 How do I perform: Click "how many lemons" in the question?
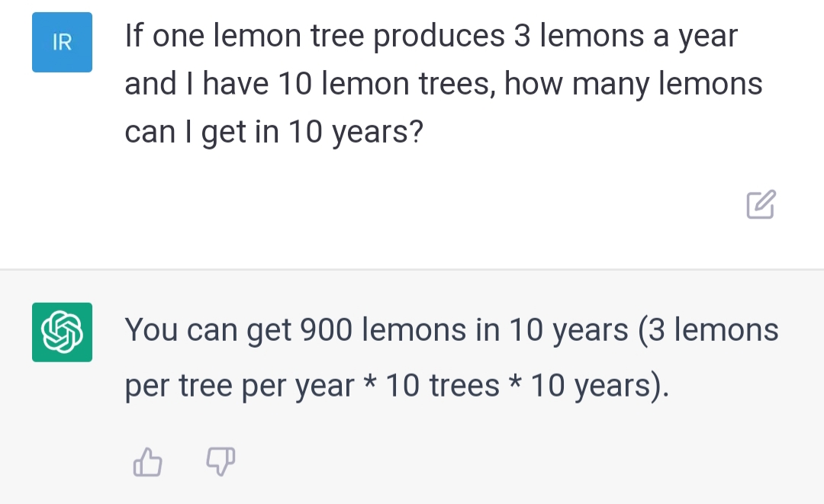click(x=633, y=84)
